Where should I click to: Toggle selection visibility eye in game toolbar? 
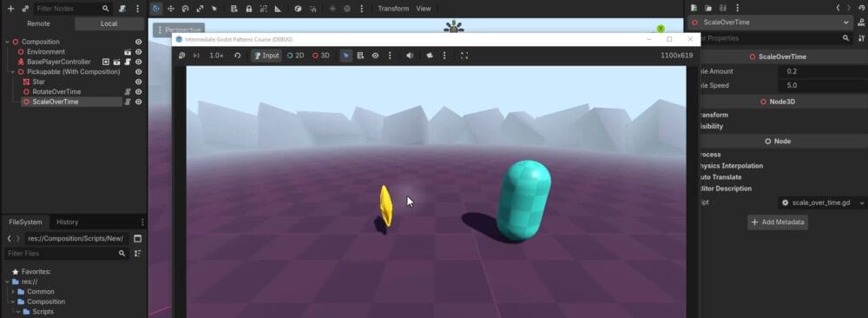375,56
